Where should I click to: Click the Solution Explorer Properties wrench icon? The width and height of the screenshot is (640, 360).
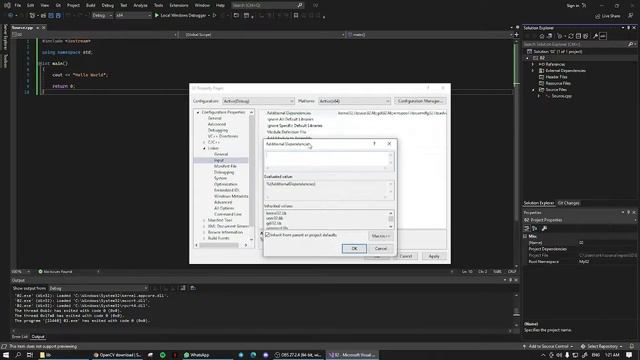click(x=596, y=36)
